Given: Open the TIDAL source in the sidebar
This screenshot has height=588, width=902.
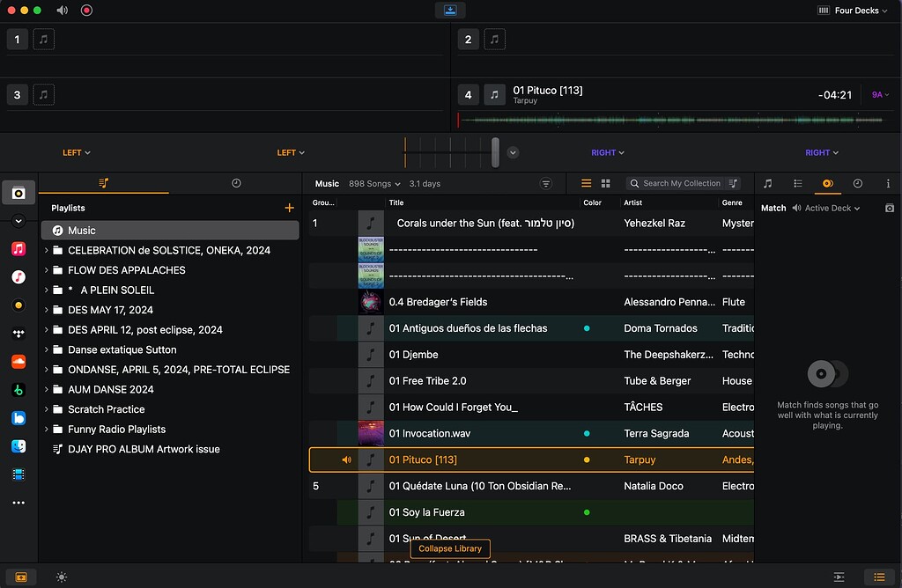Looking at the screenshot, I should tap(18, 334).
